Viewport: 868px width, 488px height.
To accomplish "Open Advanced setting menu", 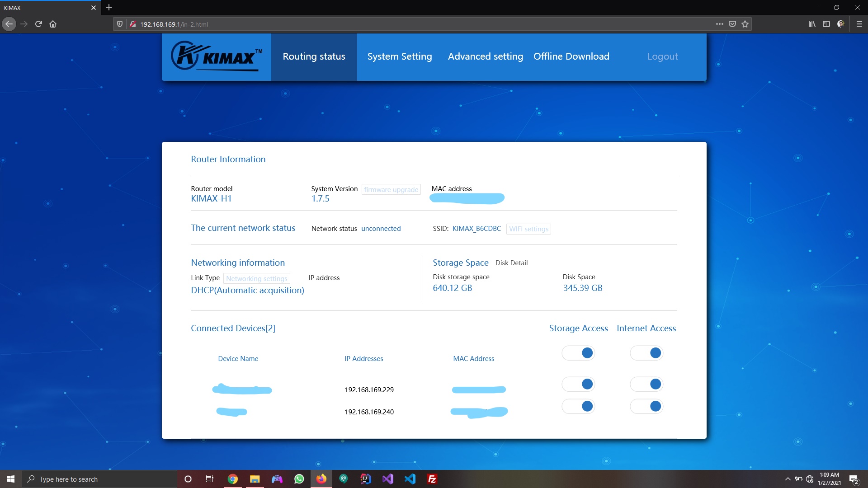I will (x=486, y=56).
